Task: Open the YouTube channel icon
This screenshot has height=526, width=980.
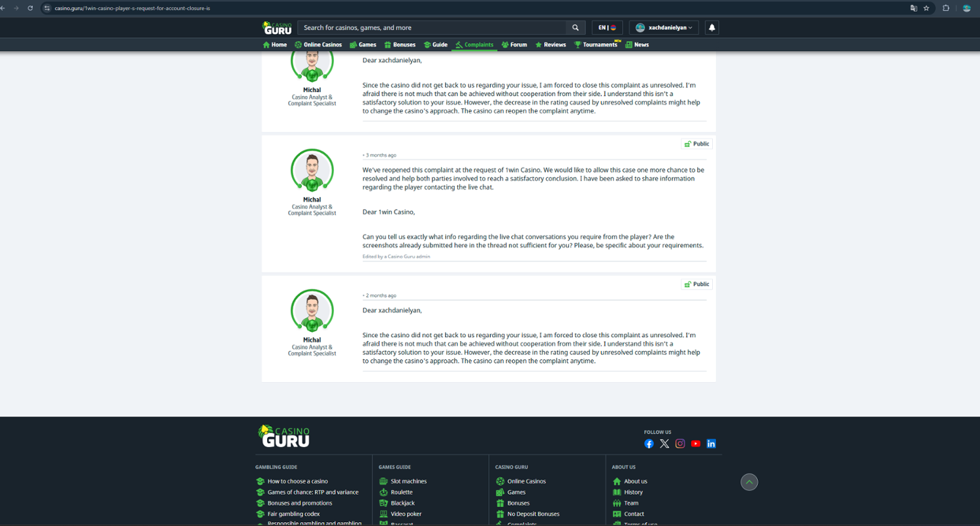Action: click(696, 444)
